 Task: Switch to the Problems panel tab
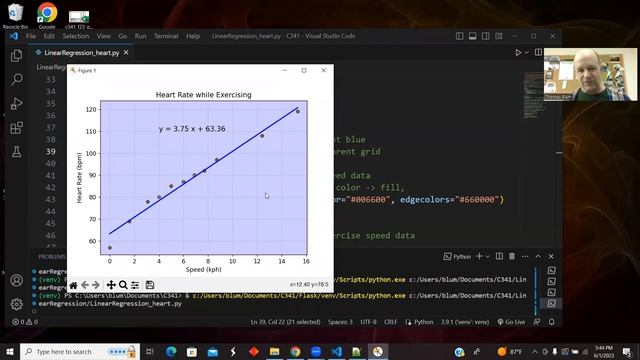pos(52,256)
